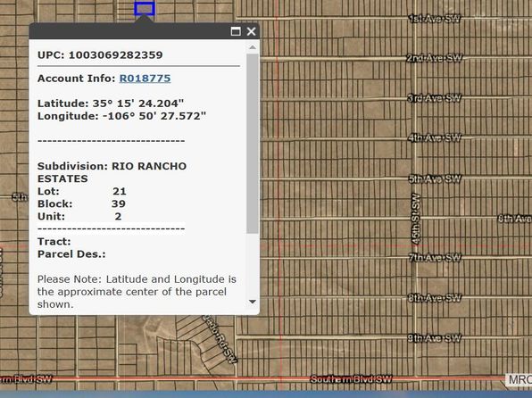Click the 7th Ave SW street label

pos(436,258)
